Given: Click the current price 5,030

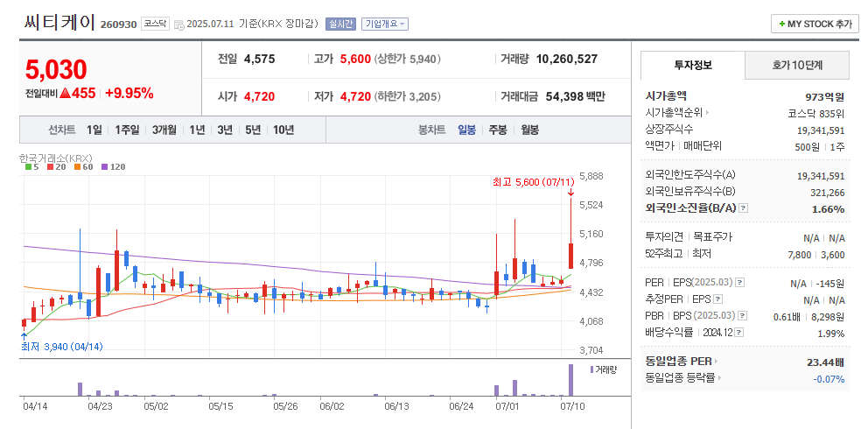Looking at the screenshot, I should [56, 70].
